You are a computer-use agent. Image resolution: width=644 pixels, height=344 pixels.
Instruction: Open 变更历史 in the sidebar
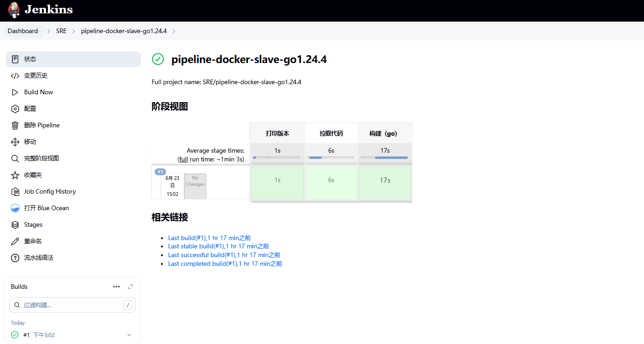tap(73, 76)
